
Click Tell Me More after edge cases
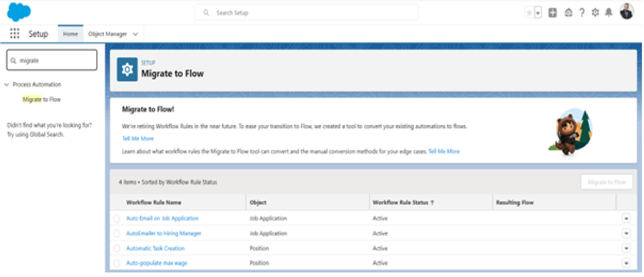click(444, 151)
